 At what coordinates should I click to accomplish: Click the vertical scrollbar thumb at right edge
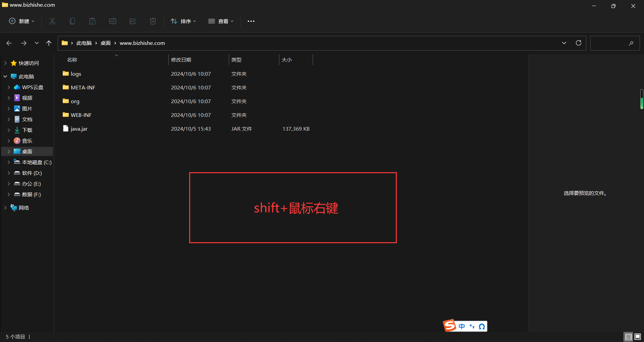pyautogui.click(x=642, y=99)
